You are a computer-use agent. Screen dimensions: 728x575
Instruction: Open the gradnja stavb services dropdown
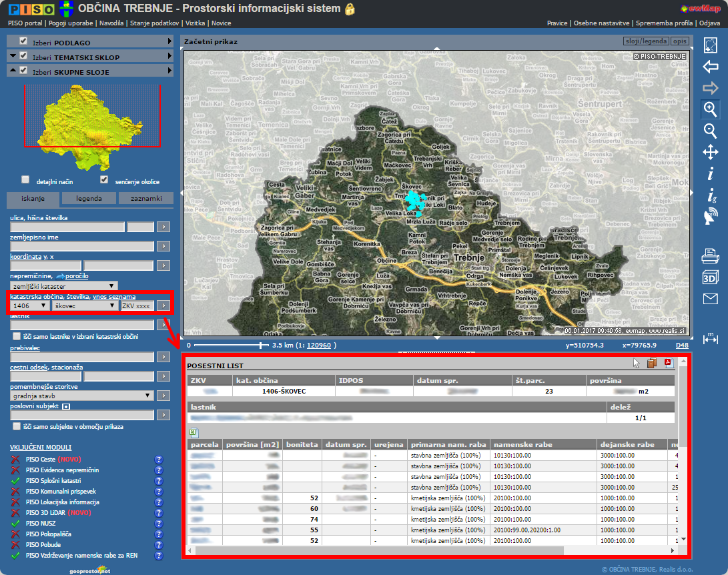click(x=81, y=396)
